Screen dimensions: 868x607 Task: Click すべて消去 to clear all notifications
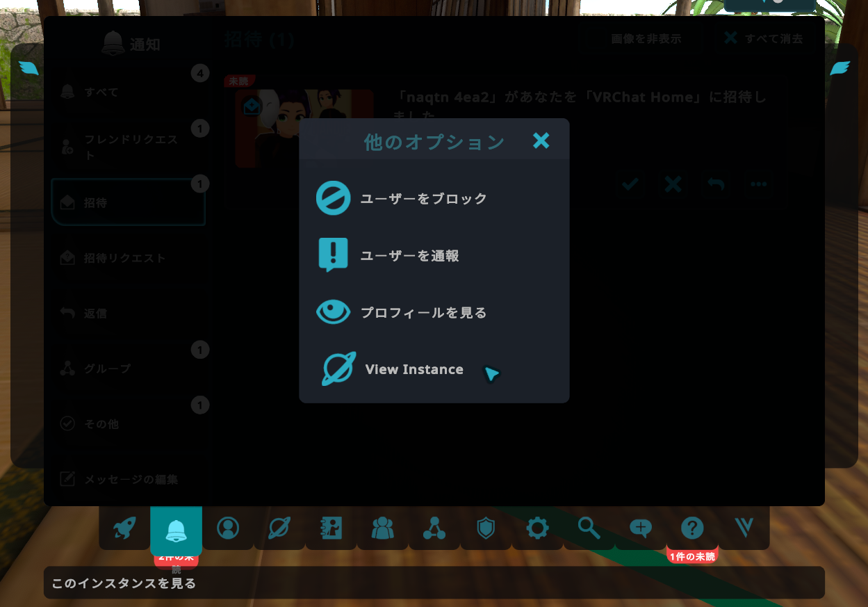click(764, 38)
